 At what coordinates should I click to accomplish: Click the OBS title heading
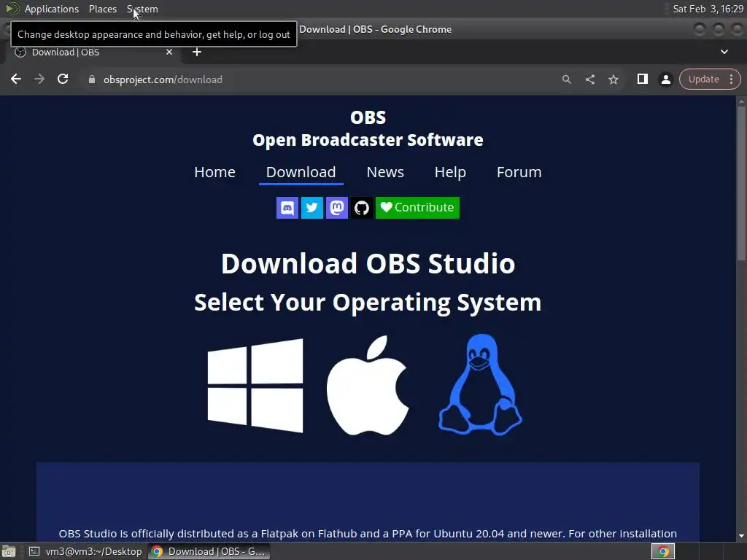tap(368, 117)
